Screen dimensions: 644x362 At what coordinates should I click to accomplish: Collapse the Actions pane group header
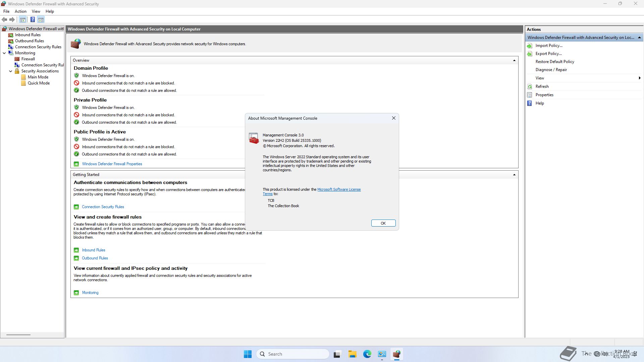639,38
